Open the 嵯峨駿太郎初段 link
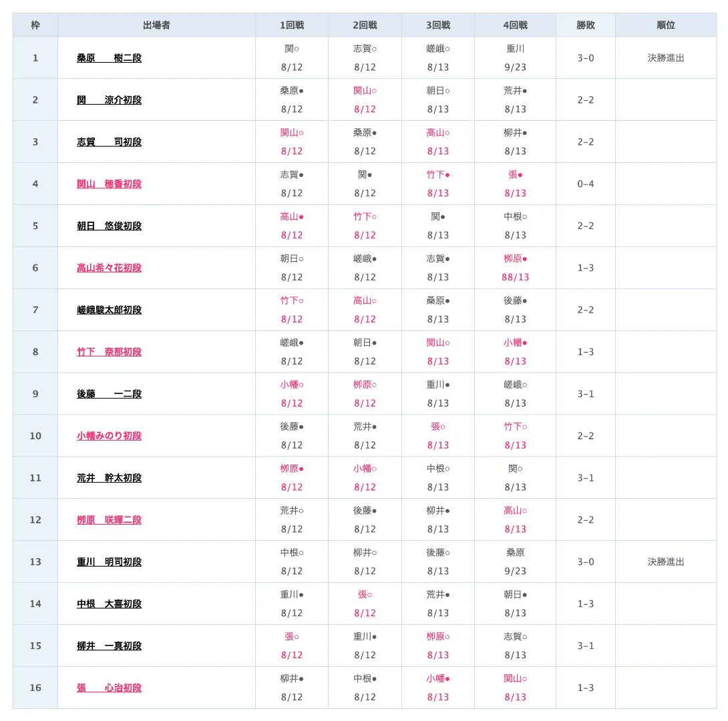The image size is (728, 721). click(109, 310)
